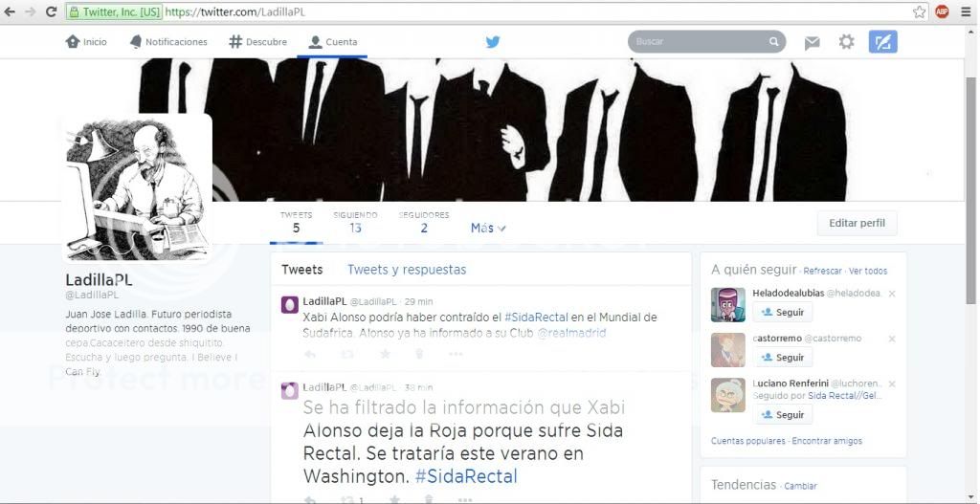This screenshot has width=980, height=504.
Task: Reload the page in the browser
Action: pyautogui.click(x=50, y=11)
